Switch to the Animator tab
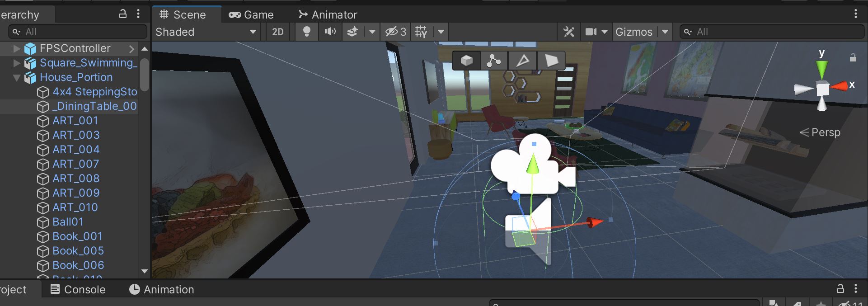Viewport: 868px width, 306px height. coord(328,14)
